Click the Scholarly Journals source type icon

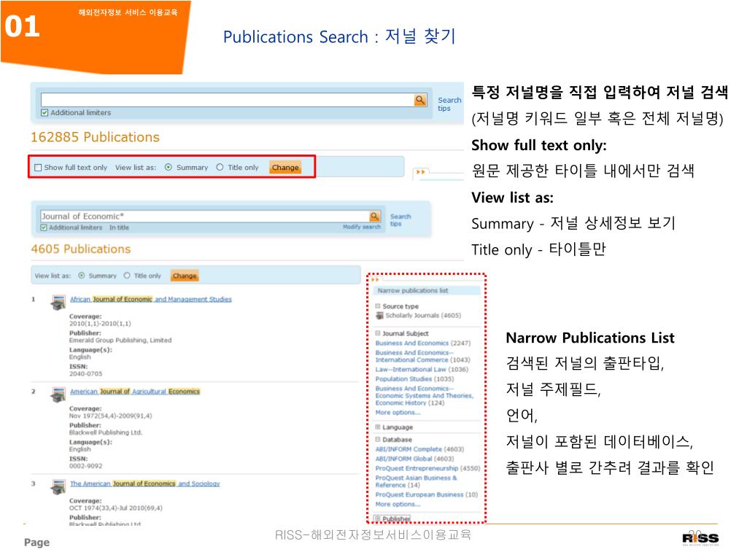point(379,315)
